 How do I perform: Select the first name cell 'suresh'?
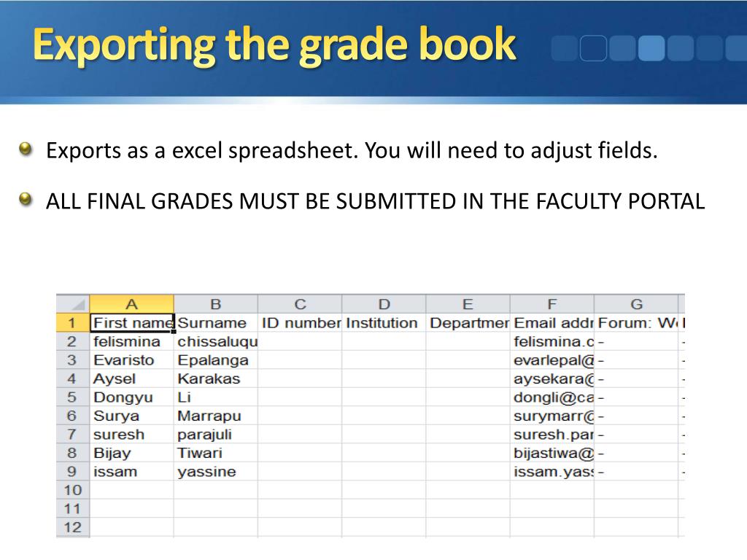(132, 435)
